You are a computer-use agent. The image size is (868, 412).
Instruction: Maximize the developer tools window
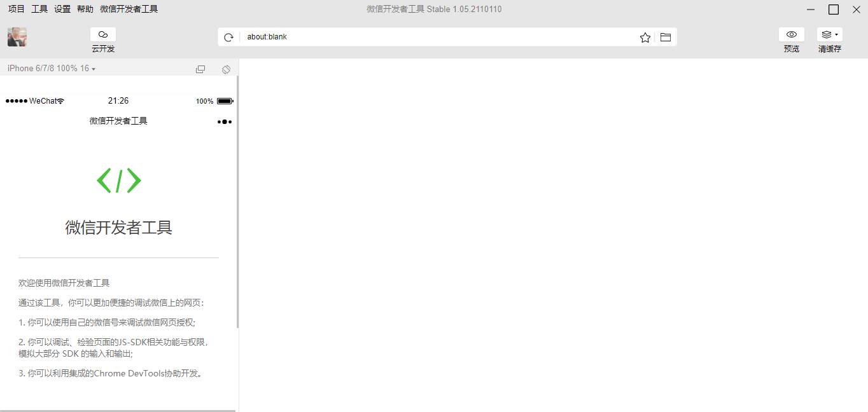(x=834, y=10)
